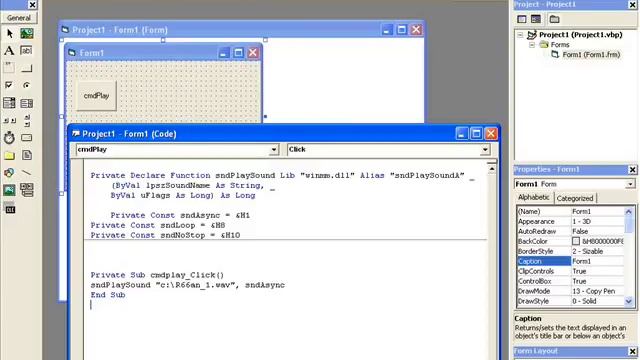Click the cmdPlay button on Form1 designer
This screenshot has height=360, width=640.
[96, 96]
